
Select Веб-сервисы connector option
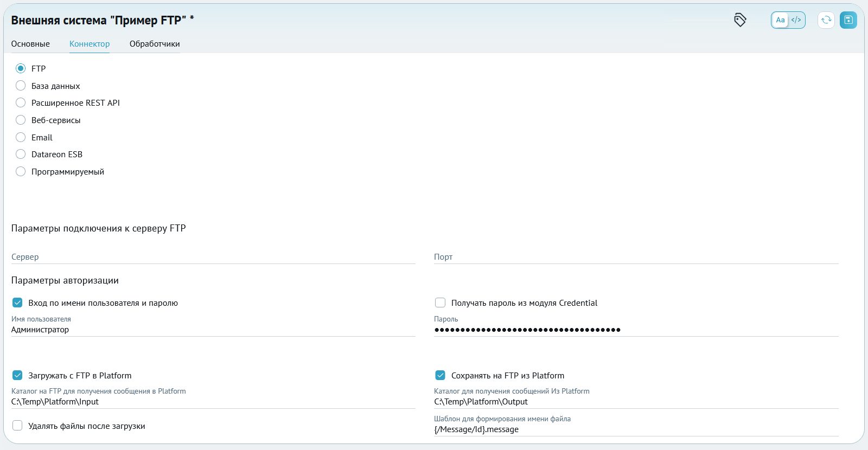click(21, 120)
